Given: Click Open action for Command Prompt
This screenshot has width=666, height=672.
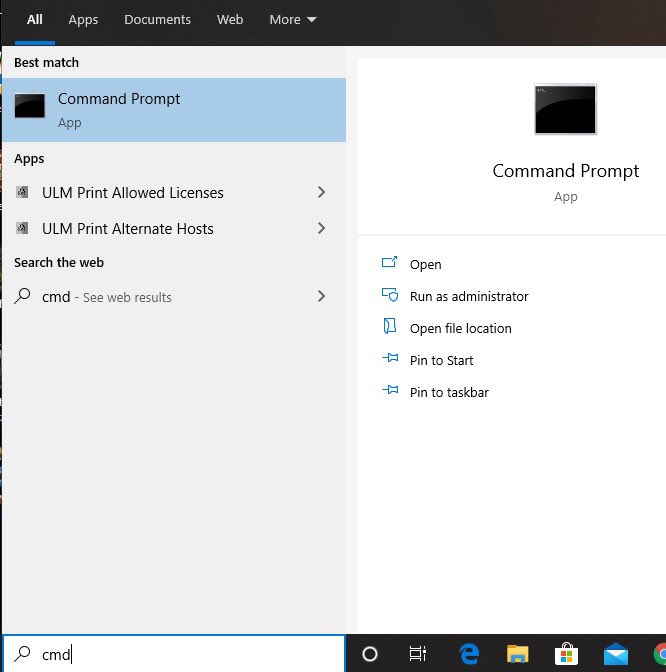Looking at the screenshot, I should 426,264.
